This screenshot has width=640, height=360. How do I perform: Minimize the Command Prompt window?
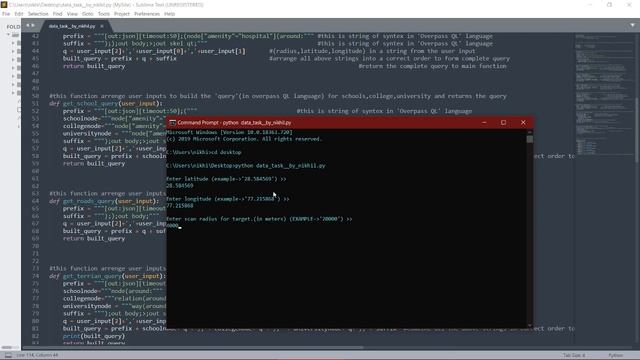coord(484,122)
